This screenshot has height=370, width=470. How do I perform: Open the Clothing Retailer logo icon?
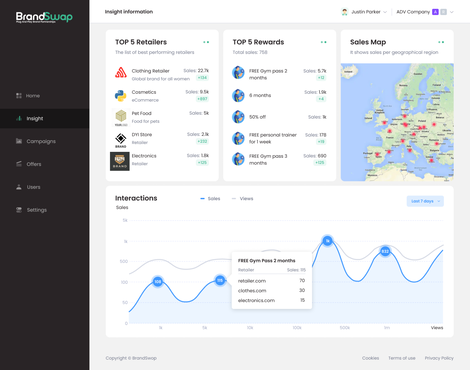click(x=121, y=72)
